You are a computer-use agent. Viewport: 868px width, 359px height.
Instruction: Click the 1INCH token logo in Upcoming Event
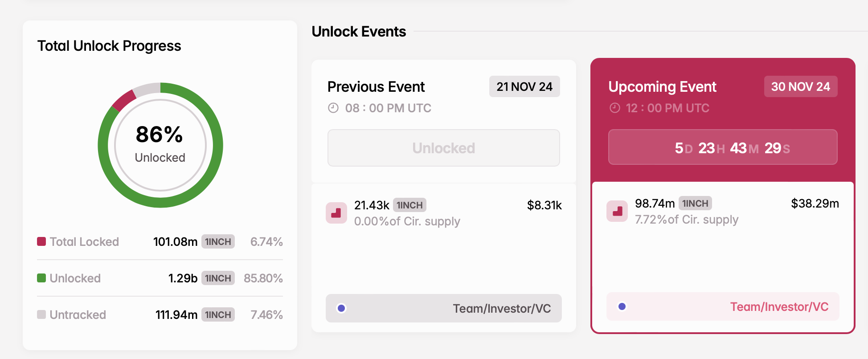tap(617, 212)
